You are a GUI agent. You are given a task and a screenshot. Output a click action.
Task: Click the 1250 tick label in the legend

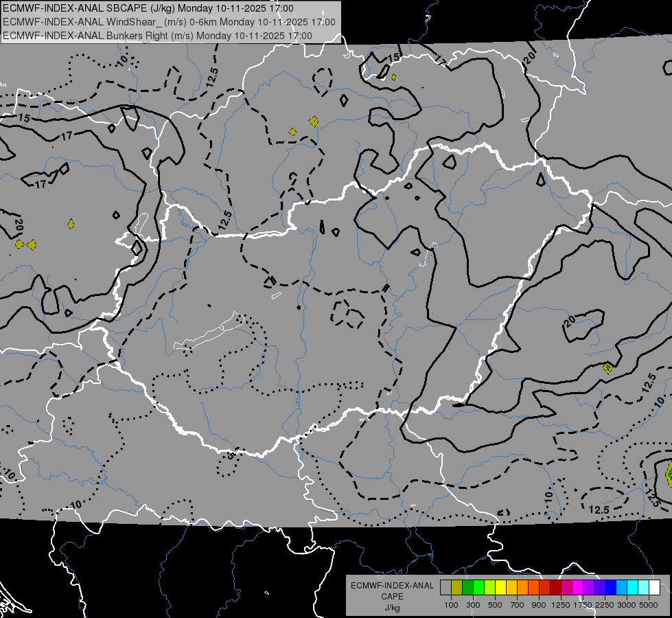pyautogui.click(x=561, y=605)
